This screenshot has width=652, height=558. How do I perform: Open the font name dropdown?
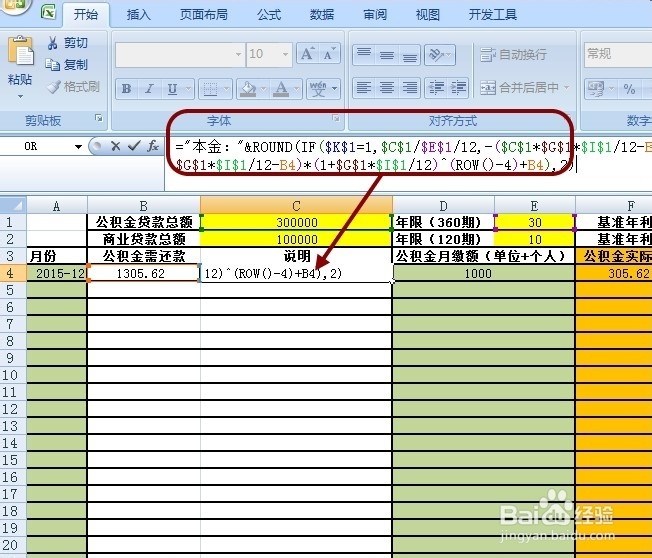(238, 54)
